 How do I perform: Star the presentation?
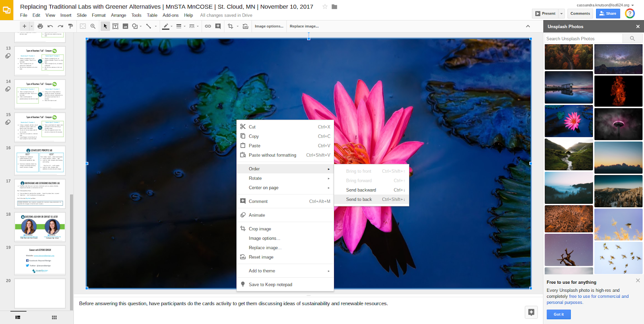pyautogui.click(x=325, y=6)
